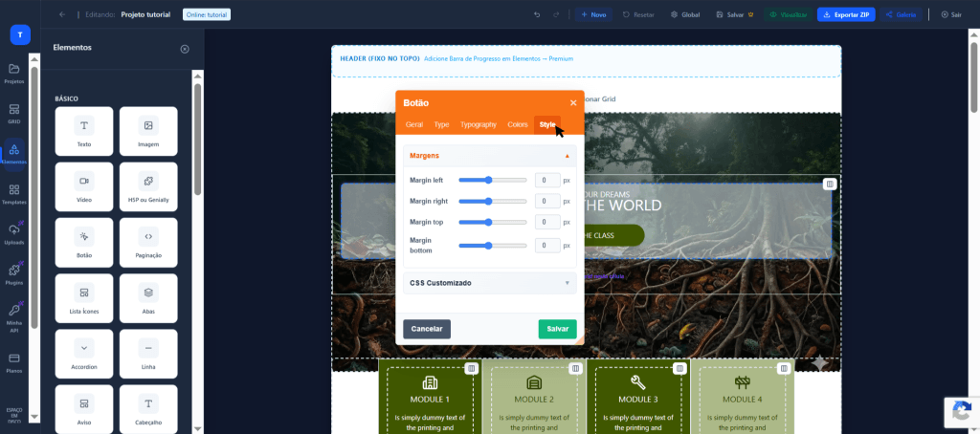Open grid options icon on MODULE 1

click(x=471, y=368)
